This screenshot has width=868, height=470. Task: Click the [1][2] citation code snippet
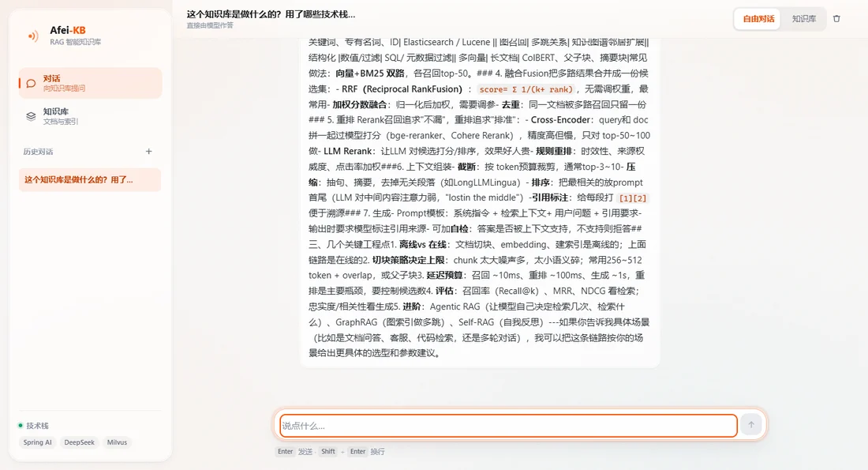click(x=632, y=197)
